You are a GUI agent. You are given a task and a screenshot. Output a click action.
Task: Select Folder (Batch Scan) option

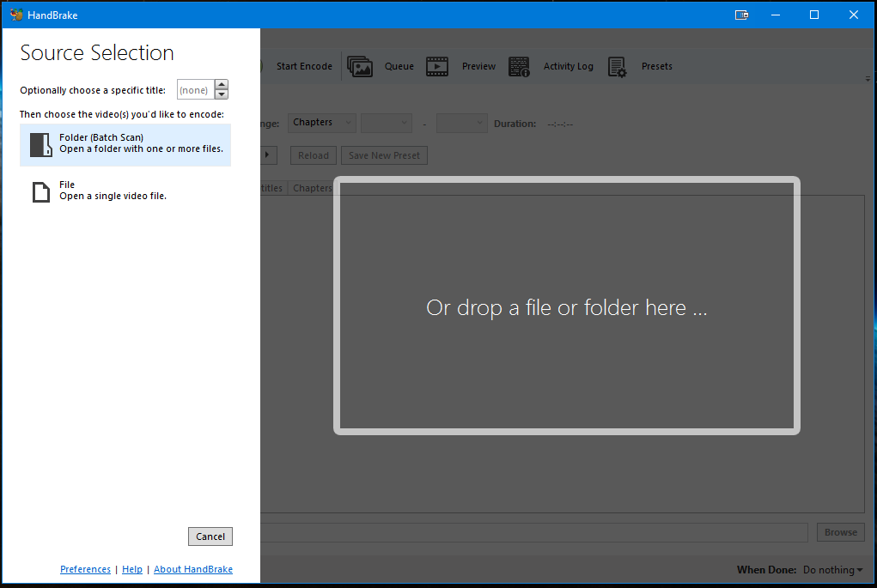click(125, 145)
